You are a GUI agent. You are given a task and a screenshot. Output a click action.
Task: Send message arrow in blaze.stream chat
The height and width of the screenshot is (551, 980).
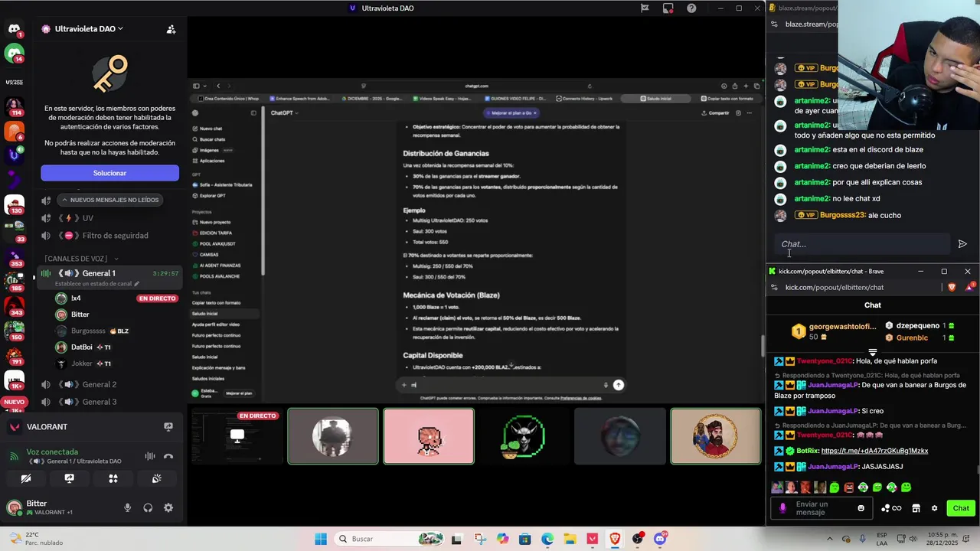962,244
